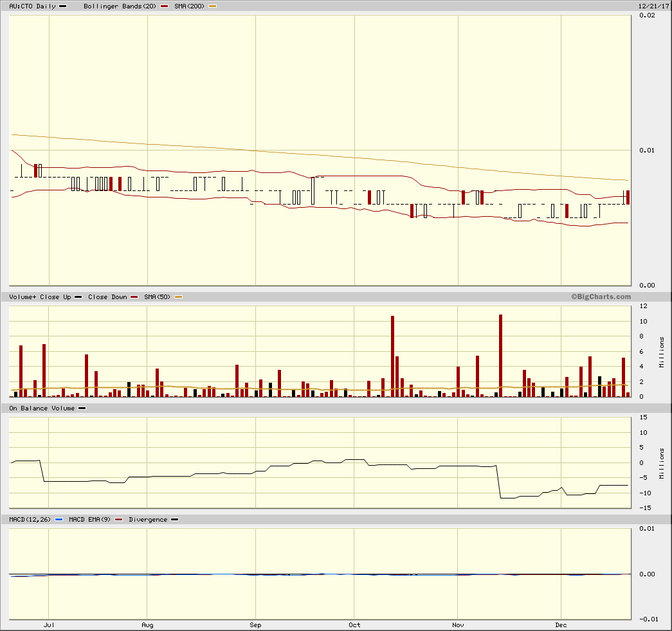Click the On Balance Volume label

42,408
